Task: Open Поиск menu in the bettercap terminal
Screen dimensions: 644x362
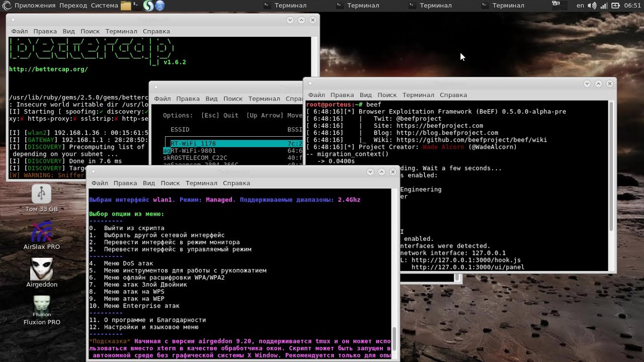Action: coord(90,31)
